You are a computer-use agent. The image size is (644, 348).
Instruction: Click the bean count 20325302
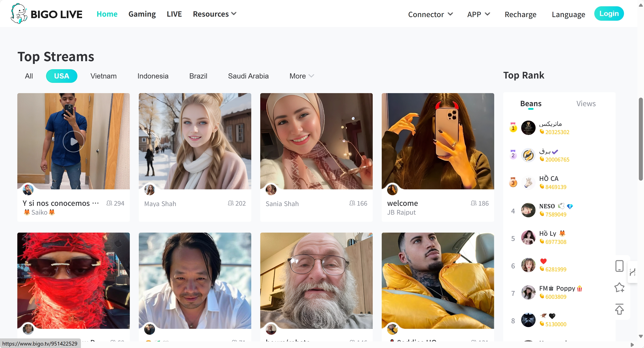tap(557, 132)
